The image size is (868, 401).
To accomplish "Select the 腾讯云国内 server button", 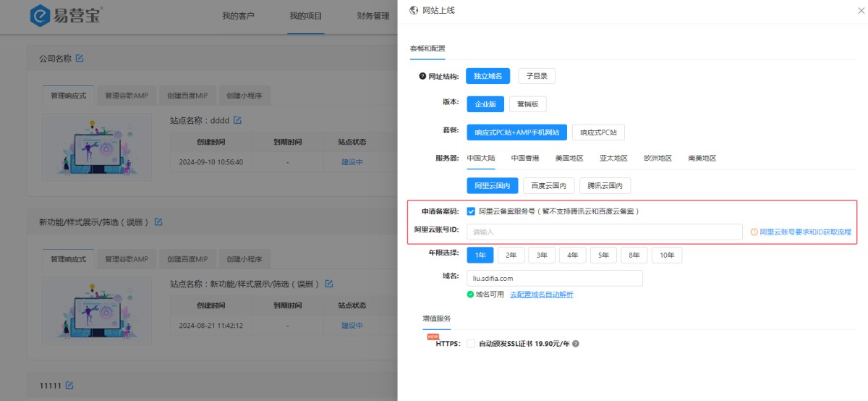I will [606, 186].
